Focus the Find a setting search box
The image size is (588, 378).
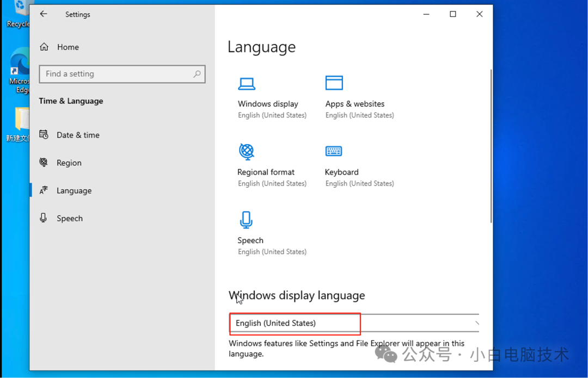(122, 74)
